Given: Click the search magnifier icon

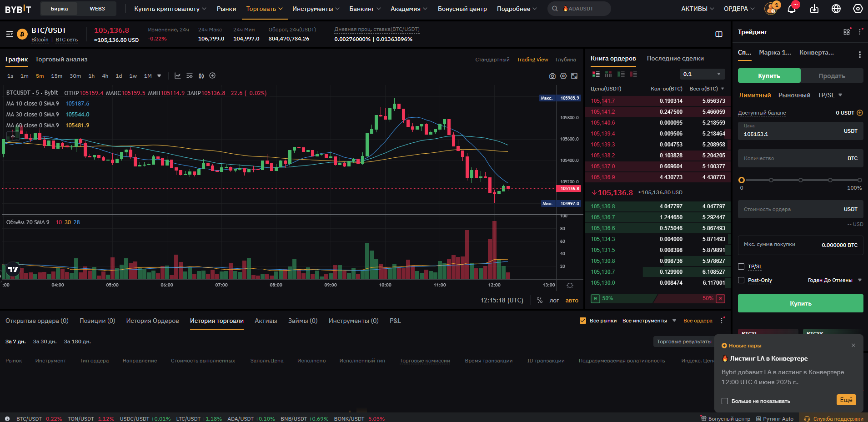Looking at the screenshot, I should [x=555, y=9].
